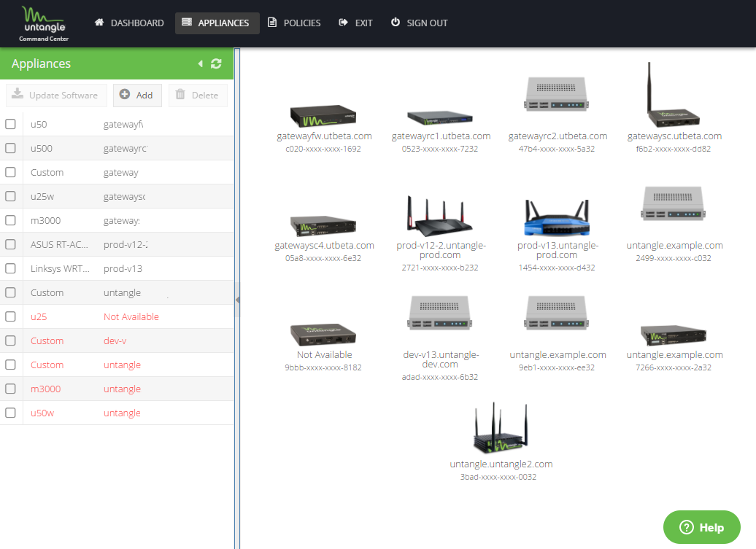Add a new appliance
The height and width of the screenshot is (549, 756).
click(137, 95)
